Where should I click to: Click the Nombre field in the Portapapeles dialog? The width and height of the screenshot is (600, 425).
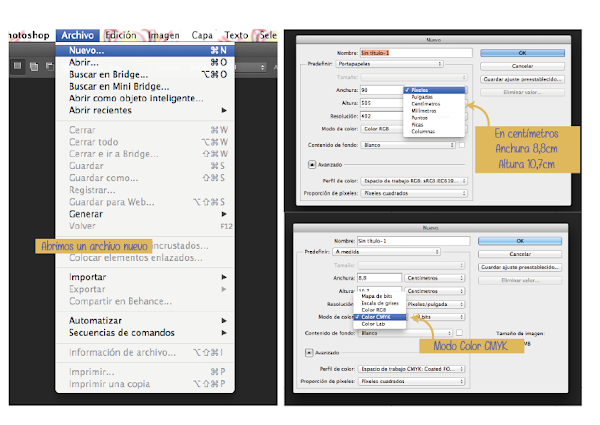416,53
